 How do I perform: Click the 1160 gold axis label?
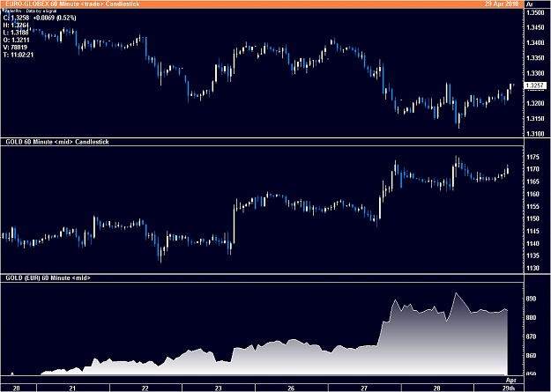(x=533, y=194)
